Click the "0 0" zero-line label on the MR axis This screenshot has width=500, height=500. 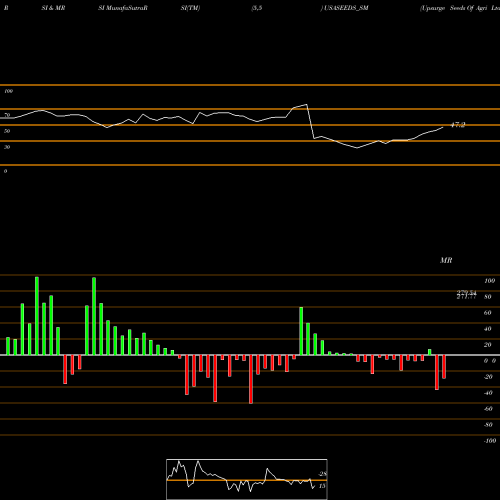coord(490,361)
